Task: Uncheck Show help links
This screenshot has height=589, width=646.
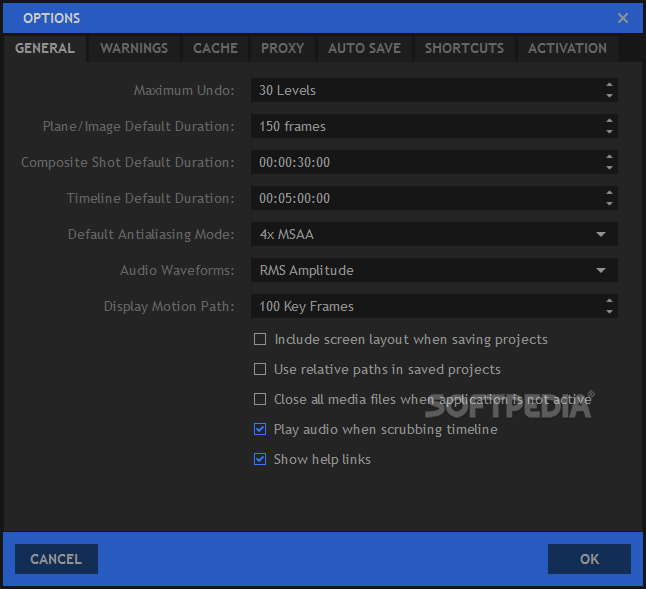Action: click(x=260, y=459)
